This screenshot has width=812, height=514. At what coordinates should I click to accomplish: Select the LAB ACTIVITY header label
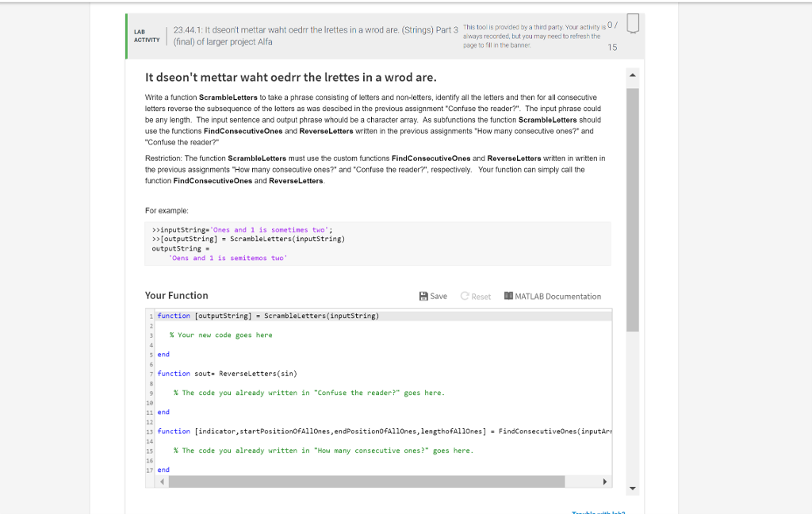click(x=146, y=36)
